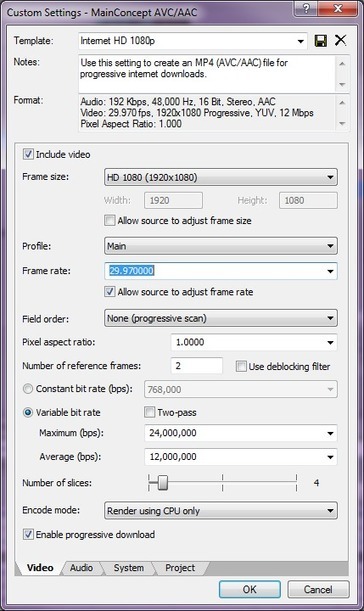Viewport: 364px width, 611px height.
Task: Click the Audio: 192 Kbps format line
Action: tap(178, 102)
